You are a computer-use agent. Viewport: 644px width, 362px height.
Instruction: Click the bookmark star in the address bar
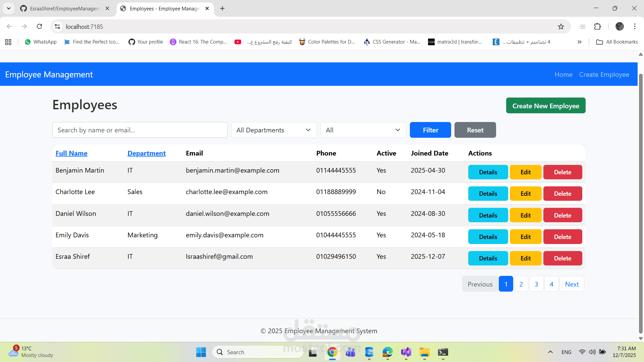point(561,26)
